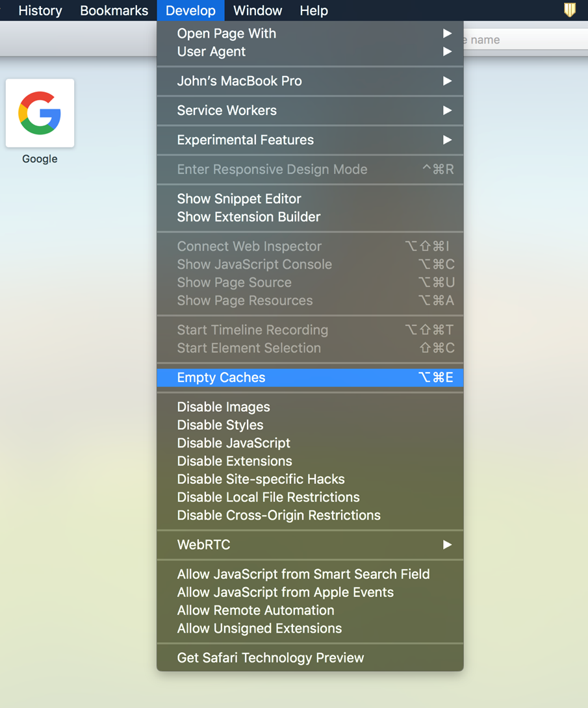
Task: Click the Safari address search field
Action: point(526,40)
